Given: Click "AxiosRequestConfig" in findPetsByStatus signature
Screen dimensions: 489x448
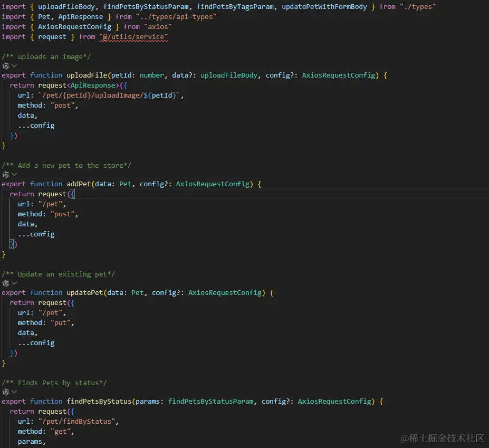Looking at the screenshot, I should pyautogui.click(x=334, y=401).
